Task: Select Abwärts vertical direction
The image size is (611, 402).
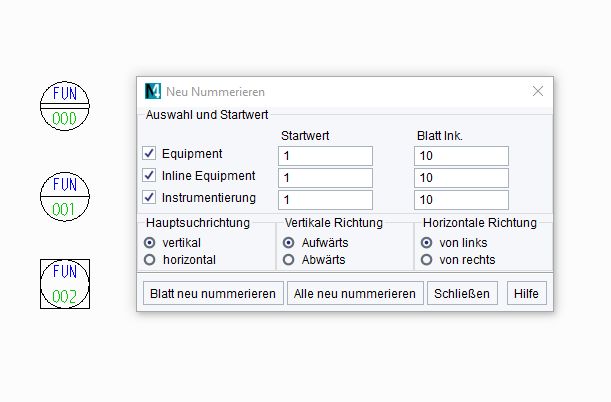Action: click(x=288, y=260)
